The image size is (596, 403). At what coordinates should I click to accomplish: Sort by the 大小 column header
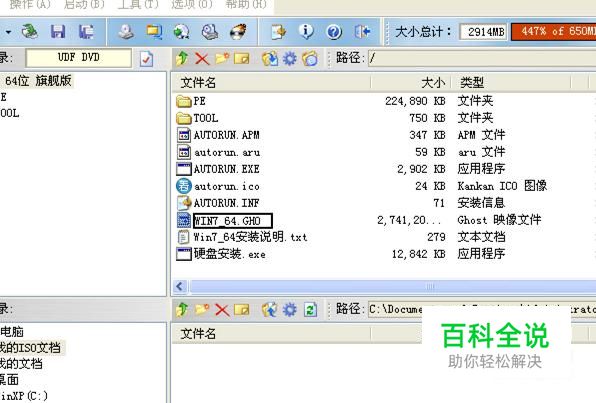pyautogui.click(x=411, y=83)
